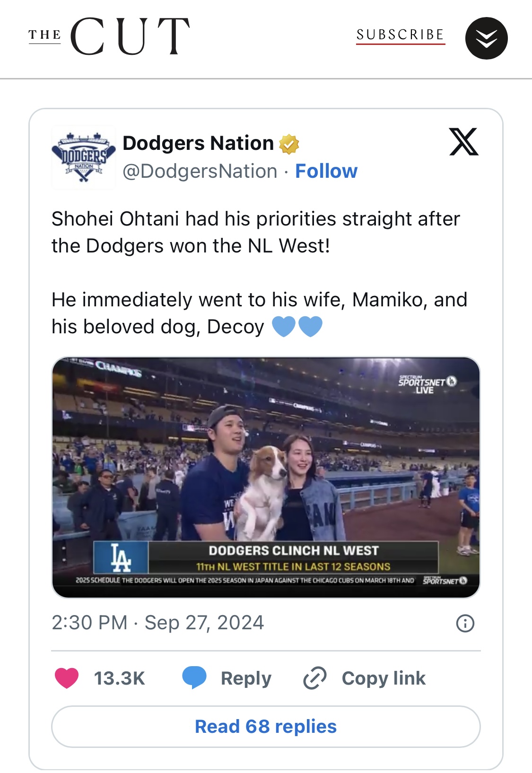Open the Read 68 replies button

click(x=266, y=727)
